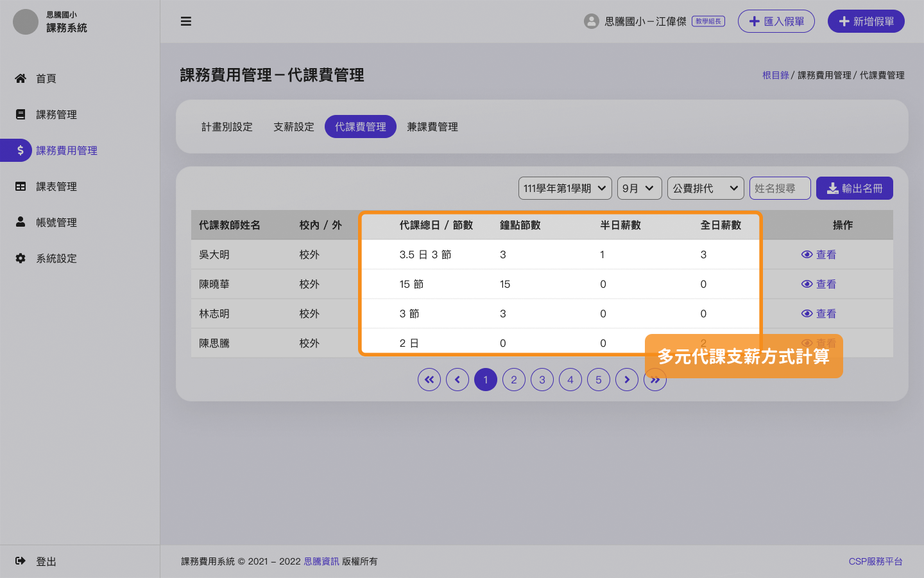Screen dimensions: 924x578
Task: Click the 姓名搜尋 search field
Action: (x=780, y=188)
